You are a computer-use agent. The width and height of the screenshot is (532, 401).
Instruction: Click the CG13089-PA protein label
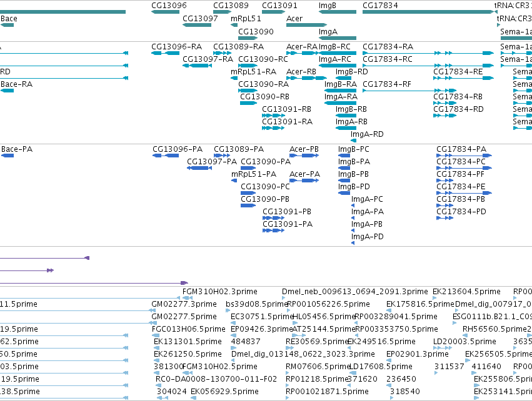tap(239, 149)
